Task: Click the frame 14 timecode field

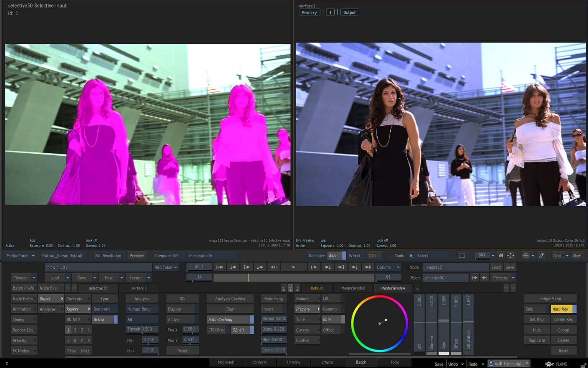Action: click(x=199, y=277)
